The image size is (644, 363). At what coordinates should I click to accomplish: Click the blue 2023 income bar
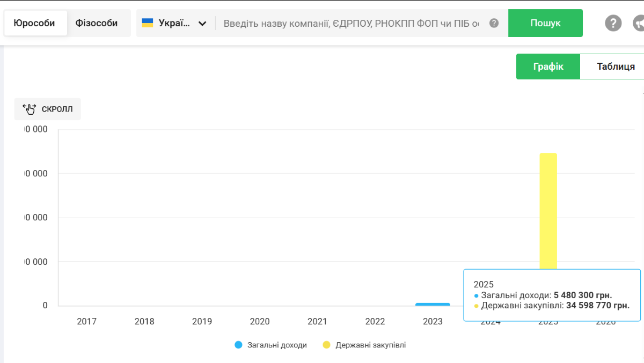click(x=433, y=305)
